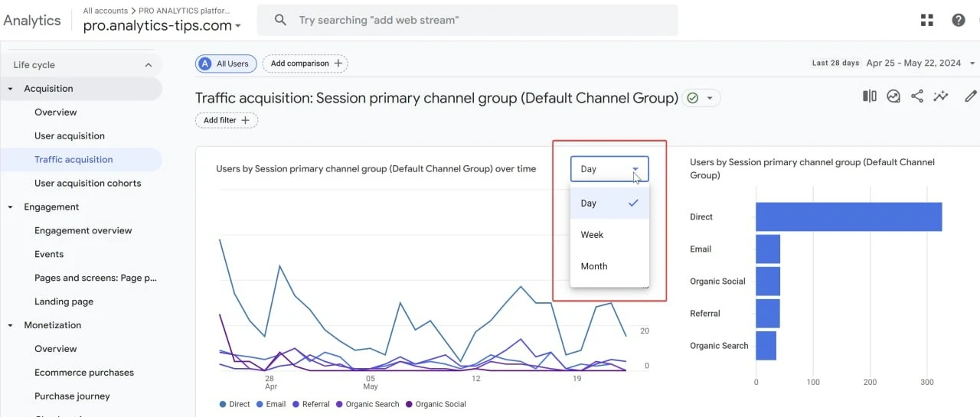The image size is (980, 417).
Task: Toggle the Organic Social legend entry
Action: pyautogui.click(x=436, y=404)
